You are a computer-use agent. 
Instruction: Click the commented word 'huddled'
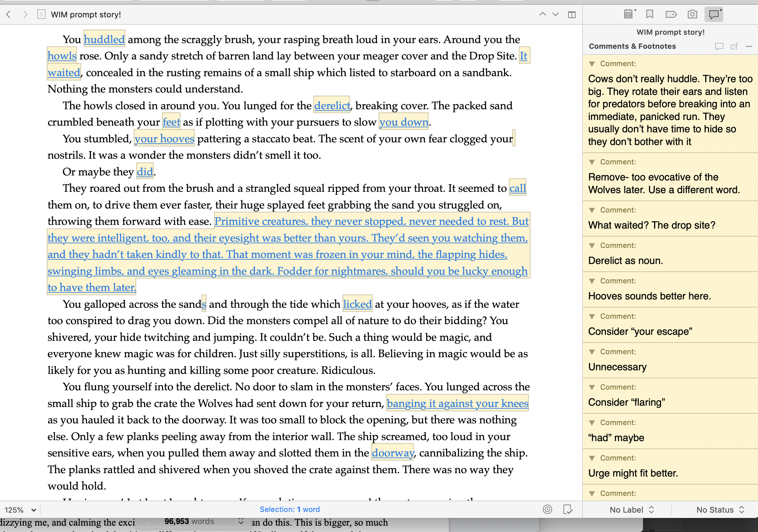point(104,39)
